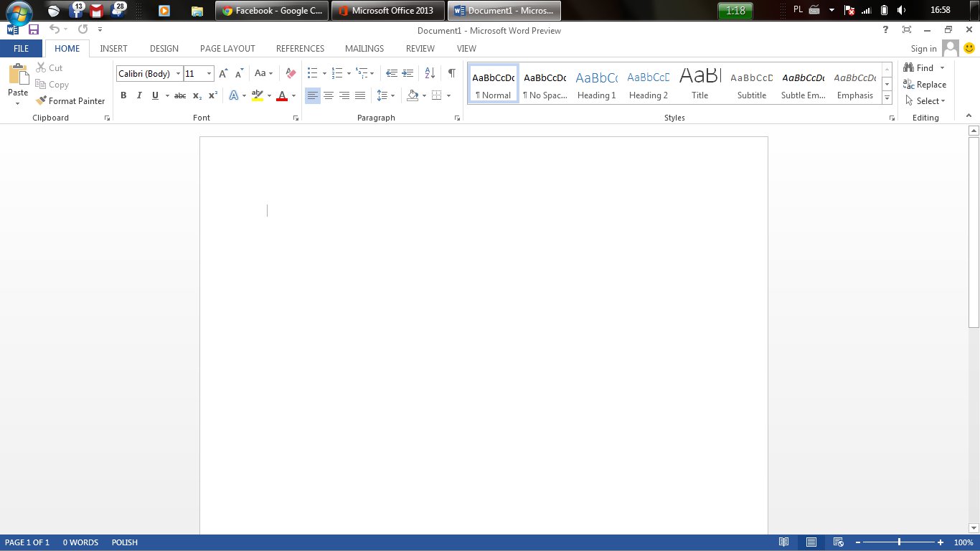Click the Center alignment icon
Image resolution: width=980 pixels, height=551 pixels.
(329, 95)
